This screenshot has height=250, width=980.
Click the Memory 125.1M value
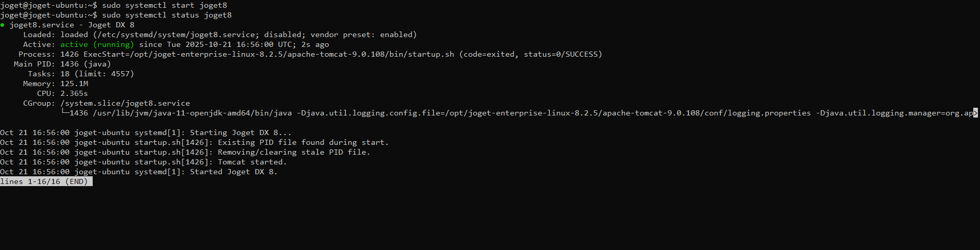coord(74,84)
